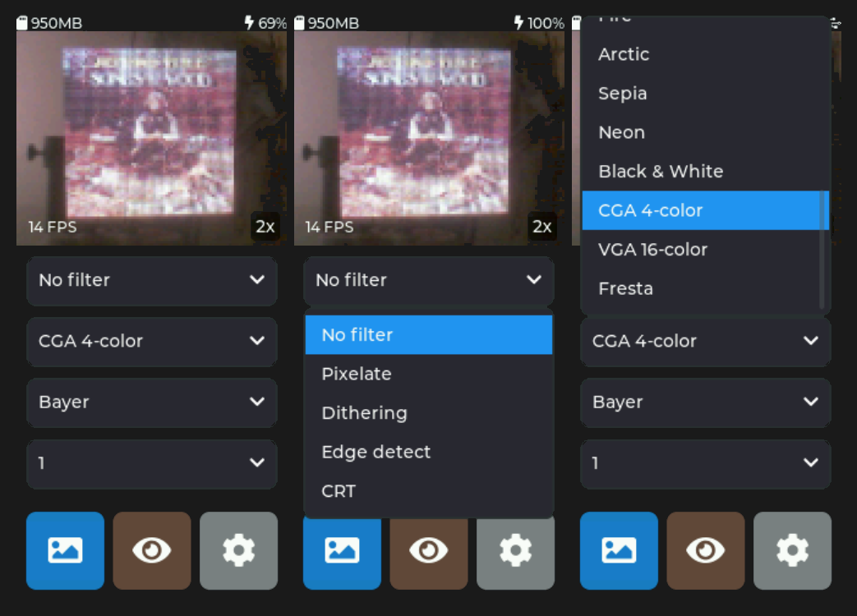
Task: Click the gallery image icon in right panel
Action: (x=619, y=550)
